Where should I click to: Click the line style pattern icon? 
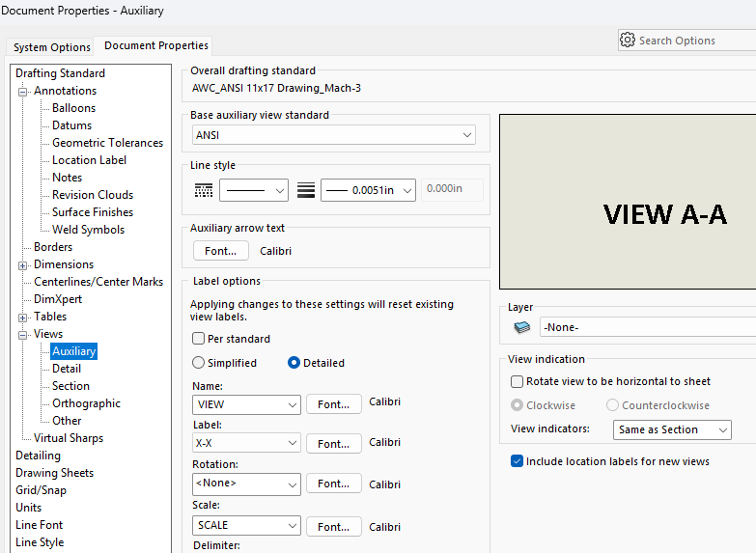pos(204,191)
